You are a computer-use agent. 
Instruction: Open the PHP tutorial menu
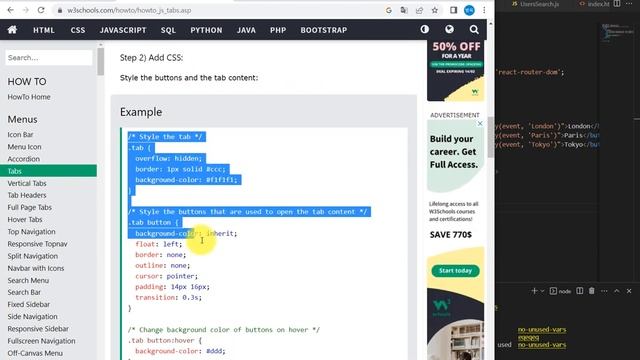point(278,30)
